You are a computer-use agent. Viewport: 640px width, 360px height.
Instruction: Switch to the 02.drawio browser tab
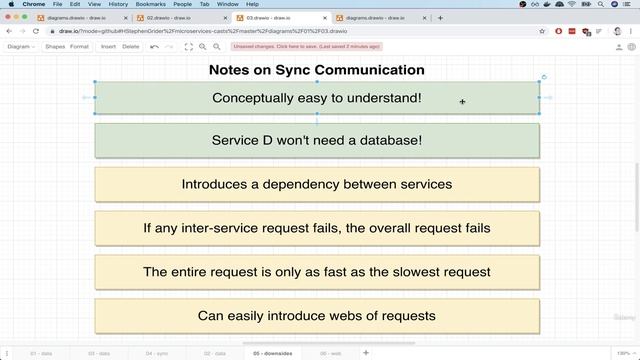182,18
